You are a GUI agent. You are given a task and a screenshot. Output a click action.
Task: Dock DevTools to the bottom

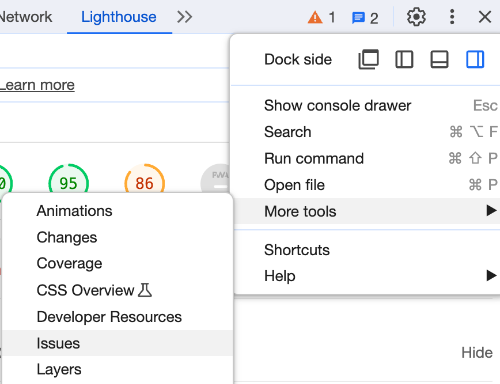[x=439, y=59]
